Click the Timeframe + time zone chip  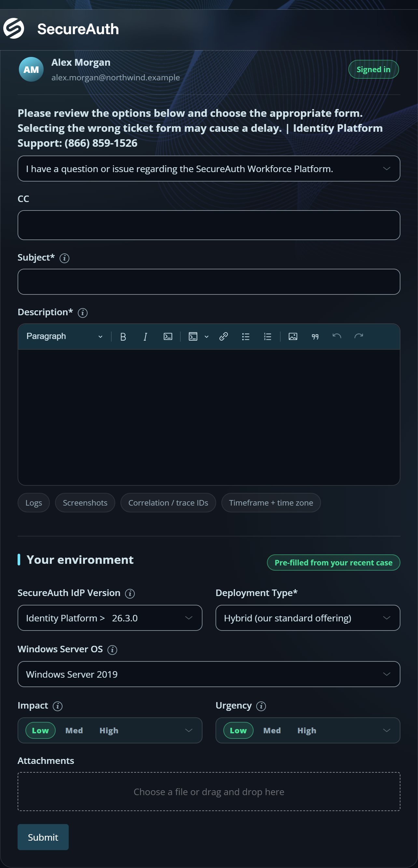[271, 503]
